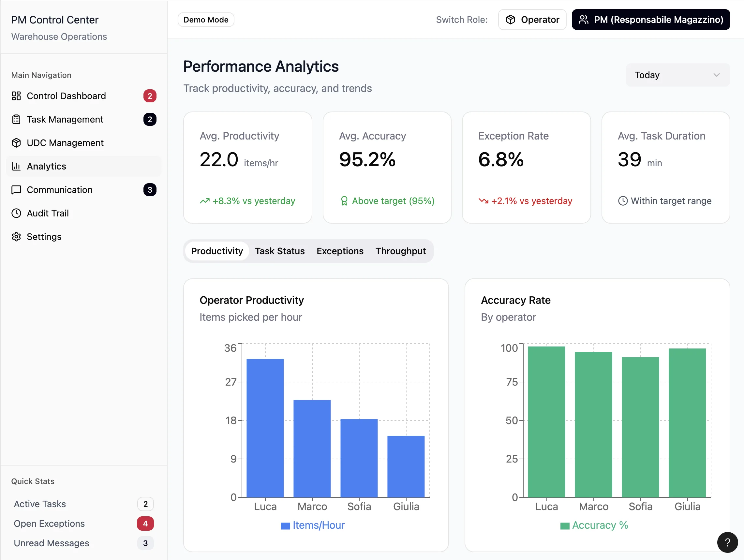The image size is (744, 560).
Task: Click the Open Exceptions quick stat
Action: click(x=84, y=523)
